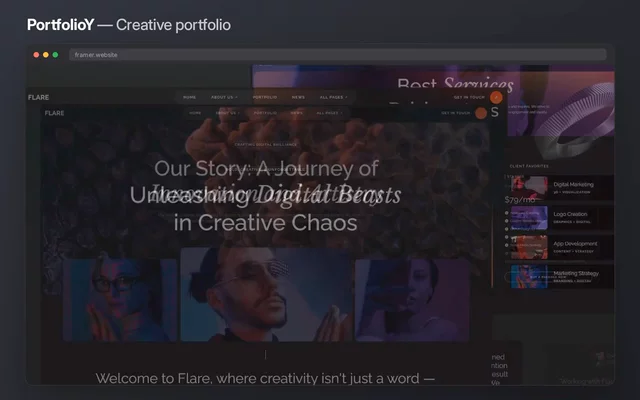Viewport: 640px width, 400px height.
Task: Click the CLIENT FAVORITES label
Action: [x=529, y=166]
